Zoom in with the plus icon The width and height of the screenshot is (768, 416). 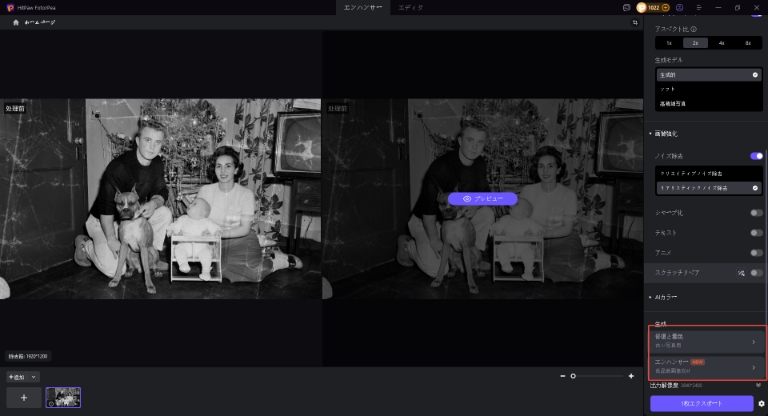click(x=631, y=376)
